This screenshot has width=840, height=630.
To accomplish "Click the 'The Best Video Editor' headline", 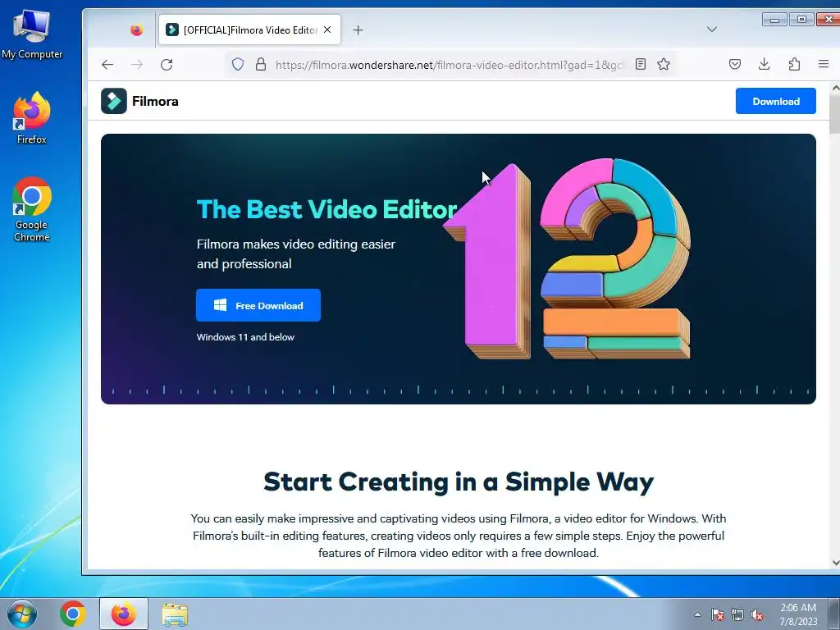I will (326, 209).
